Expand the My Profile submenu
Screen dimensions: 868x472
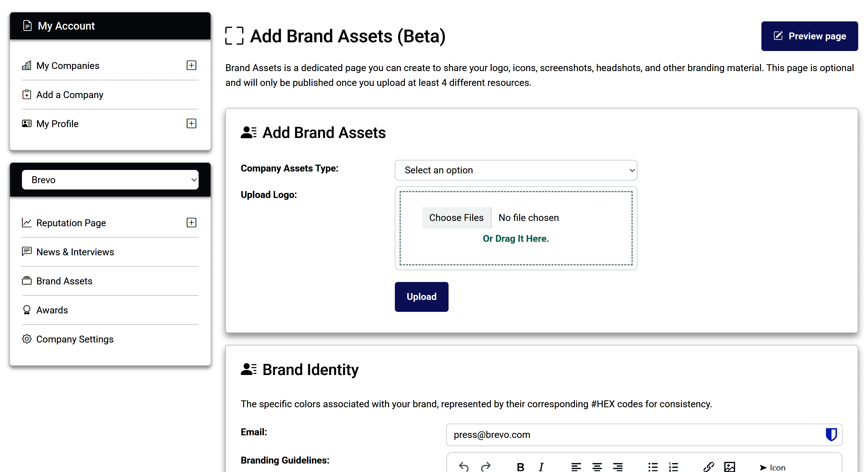click(x=191, y=124)
